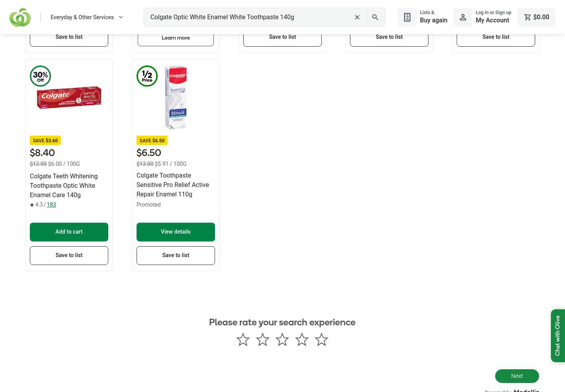Click the Promoted label
Screen dimensions: 565x392
point(149,205)
